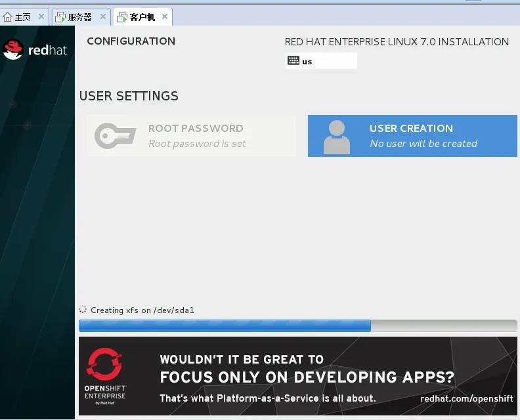Viewport: 520px width, 420px height.
Task: Click the spinner icon beside Creating xfs
Action: [x=83, y=310]
